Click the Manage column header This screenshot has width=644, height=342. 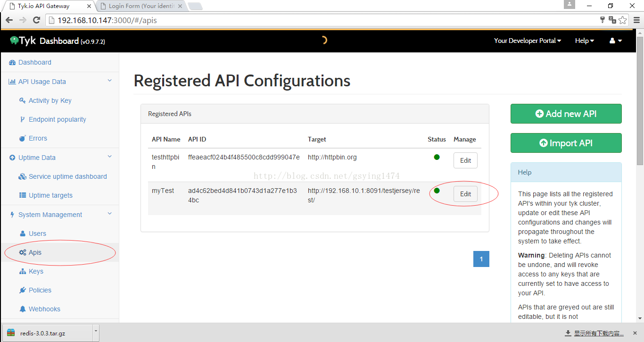click(x=465, y=139)
